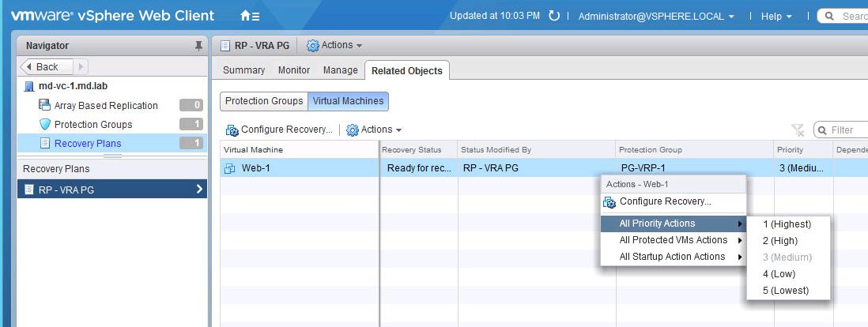Switch to the Summary tab
The width and height of the screenshot is (868, 327).
click(x=243, y=70)
